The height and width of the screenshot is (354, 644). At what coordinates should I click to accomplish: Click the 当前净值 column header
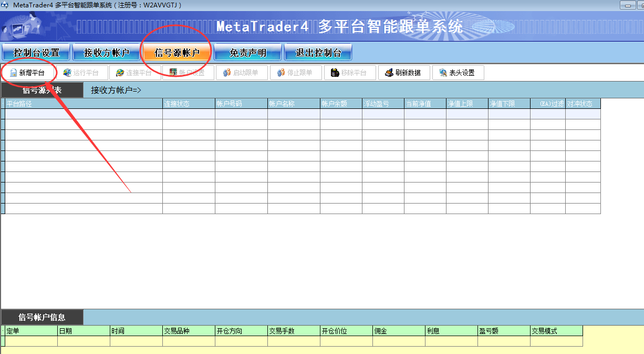(425, 104)
